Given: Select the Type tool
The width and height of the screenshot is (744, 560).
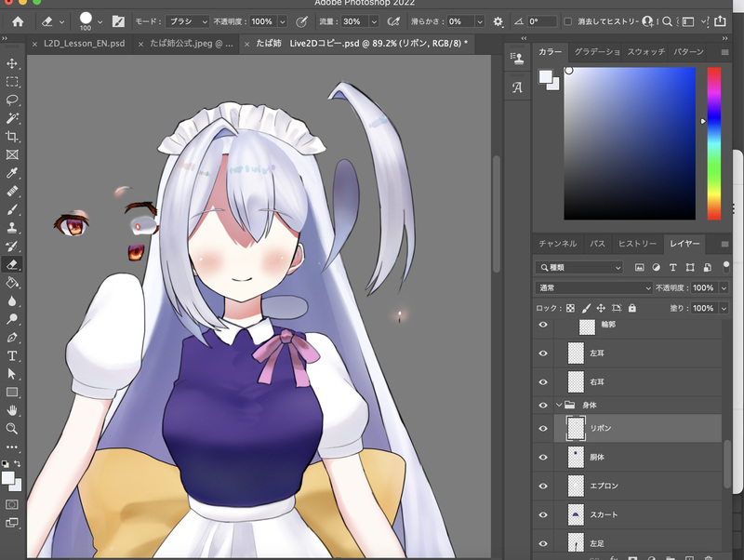Looking at the screenshot, I should (12, 355).
